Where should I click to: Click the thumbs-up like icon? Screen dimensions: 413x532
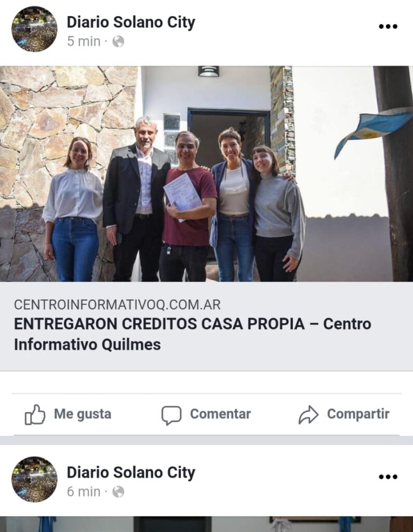coord(35,414)
